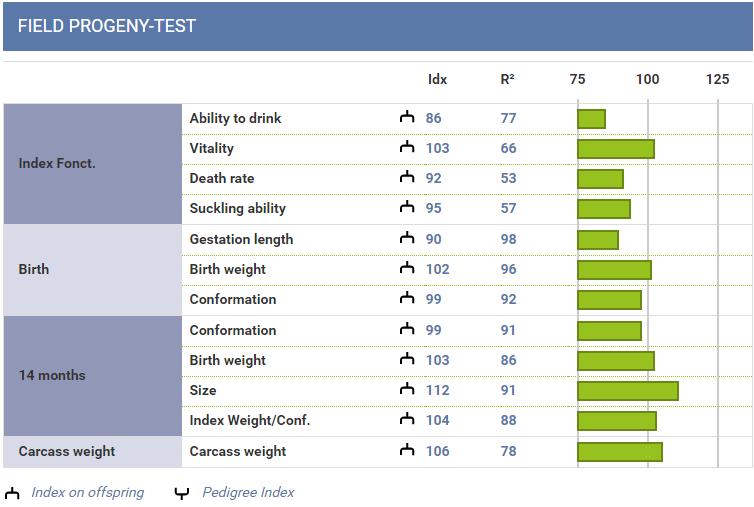Viewport: 754px width, 507px height.
Task: Click the offspring icon beside Gestation length
Action: click(x=407, y=238)
